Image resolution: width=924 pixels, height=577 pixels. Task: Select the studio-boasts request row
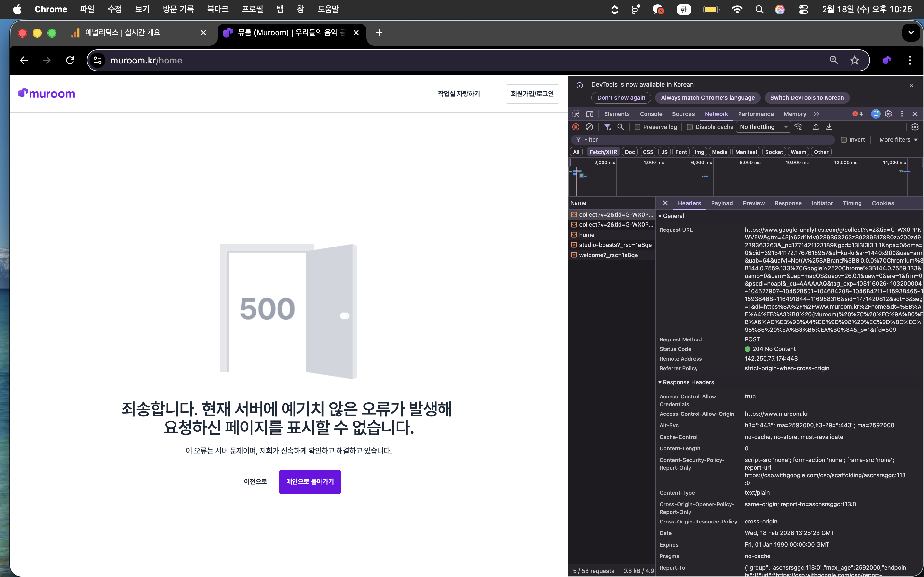pyautogui.click(x=615, y=245)
